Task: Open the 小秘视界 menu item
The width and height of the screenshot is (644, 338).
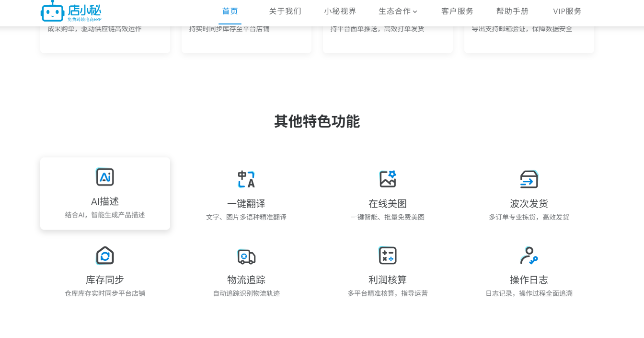Action: coord(340,11)
